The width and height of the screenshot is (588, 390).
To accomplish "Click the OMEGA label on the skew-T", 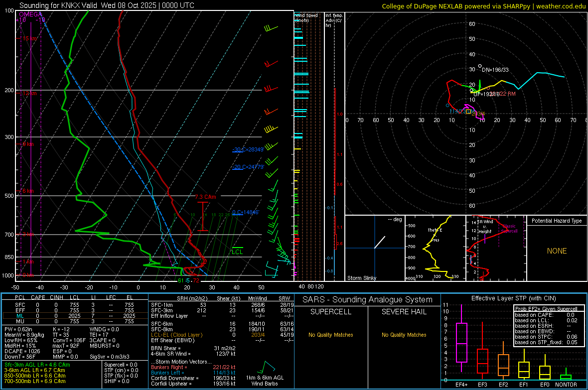I will coord(31,14).
